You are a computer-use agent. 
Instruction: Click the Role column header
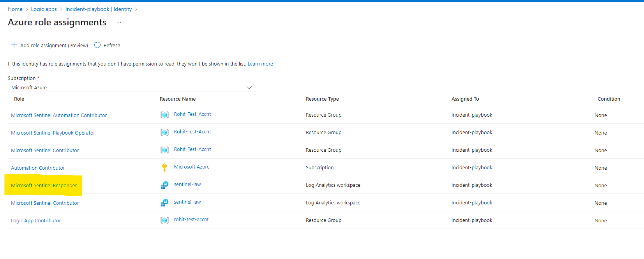pyautogui.click(x=19, y=99)
